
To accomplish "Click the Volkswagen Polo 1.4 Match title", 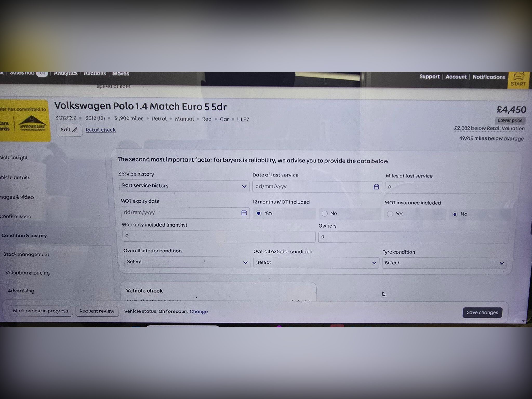I will (140, 106).
